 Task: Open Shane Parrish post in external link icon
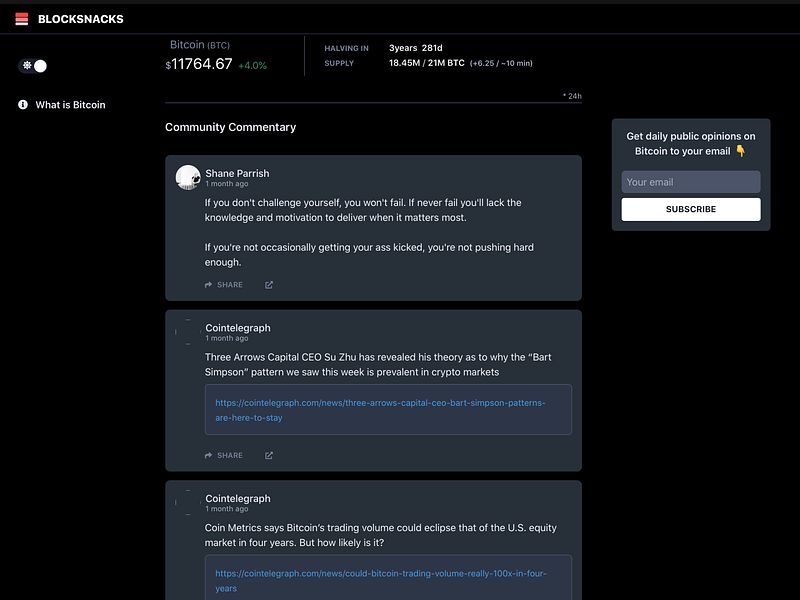(x=269, y=285)
